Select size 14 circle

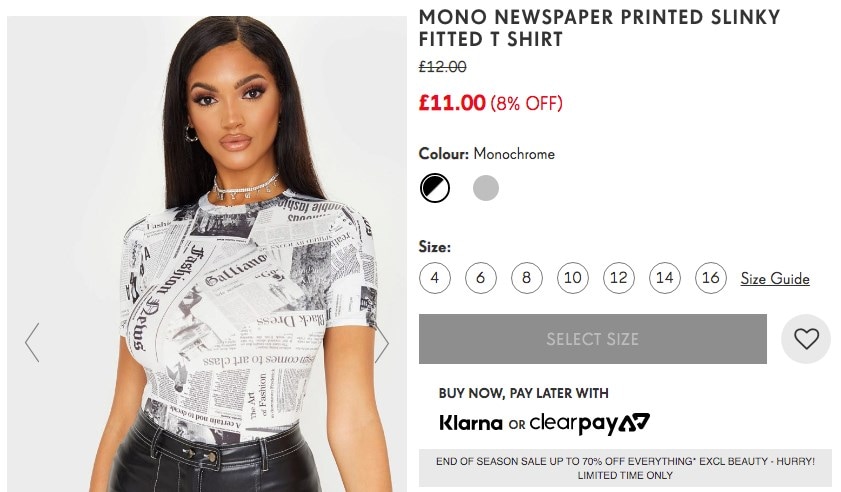click(665, 277)
